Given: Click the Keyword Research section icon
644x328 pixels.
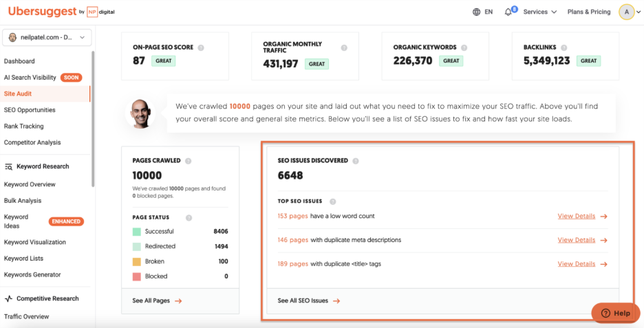Looking at the screenshot, I should click(x=9, y=166).
